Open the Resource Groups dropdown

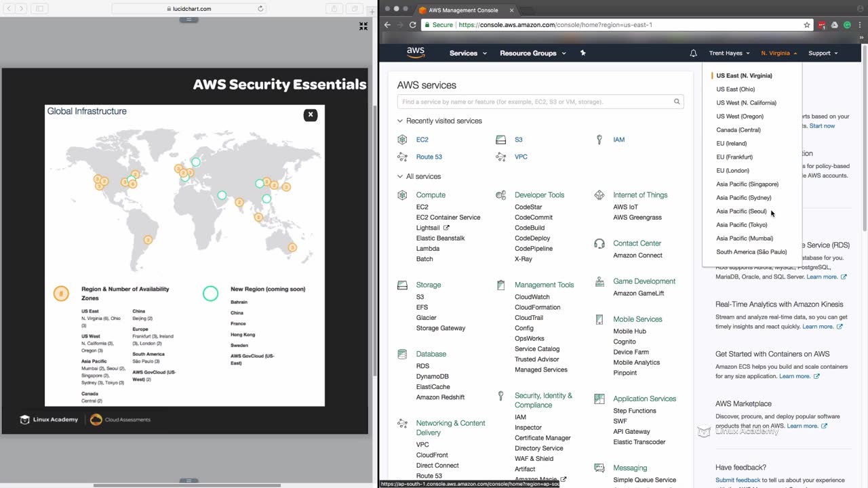point(532,53)
